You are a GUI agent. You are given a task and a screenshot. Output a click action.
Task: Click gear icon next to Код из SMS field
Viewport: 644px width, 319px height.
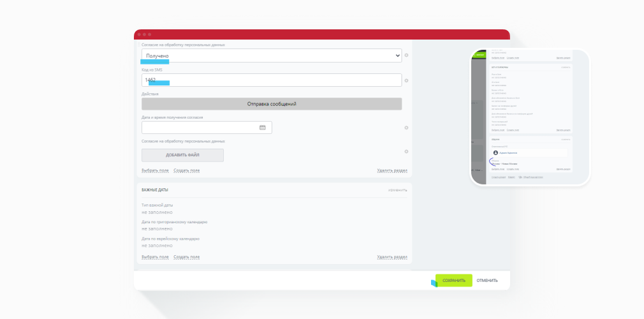[406, 80]
